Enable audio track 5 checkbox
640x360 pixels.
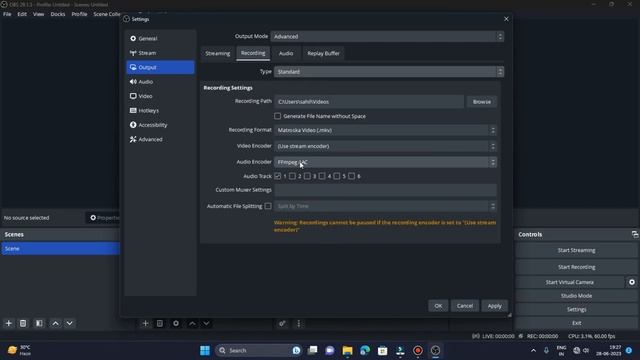(337, 176)
